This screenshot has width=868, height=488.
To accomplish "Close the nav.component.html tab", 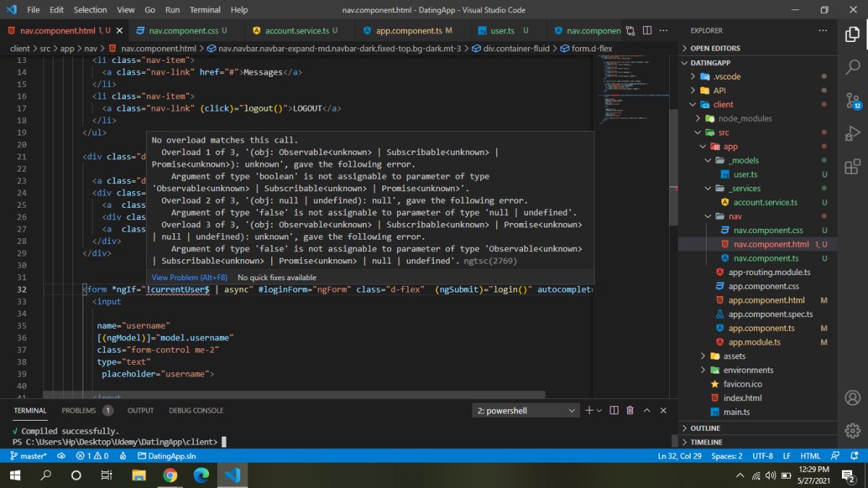I will tap(119, 30).
